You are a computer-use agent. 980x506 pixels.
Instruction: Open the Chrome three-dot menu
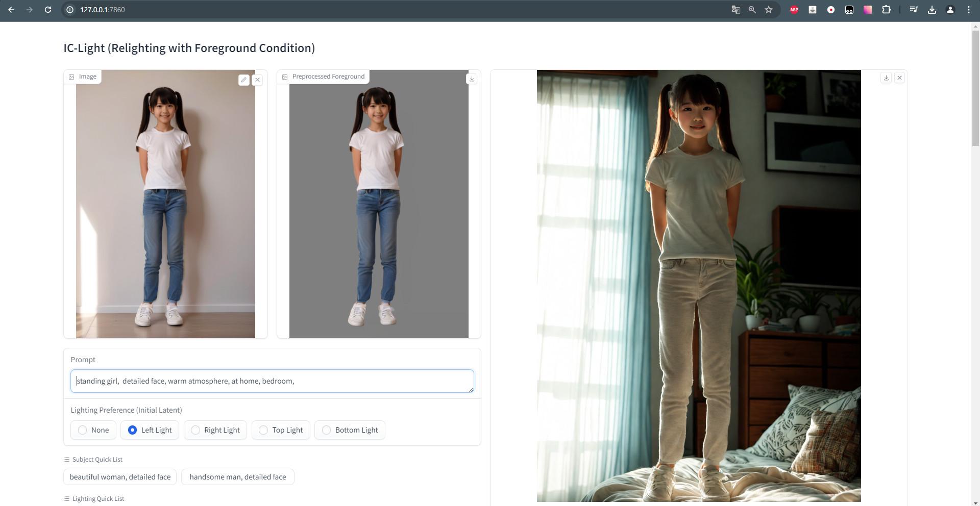pos(968,10)
